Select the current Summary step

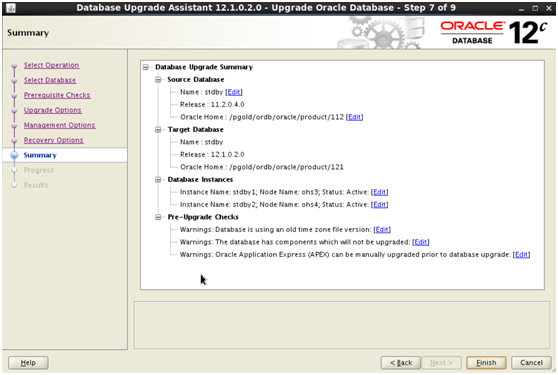(40, 155)
